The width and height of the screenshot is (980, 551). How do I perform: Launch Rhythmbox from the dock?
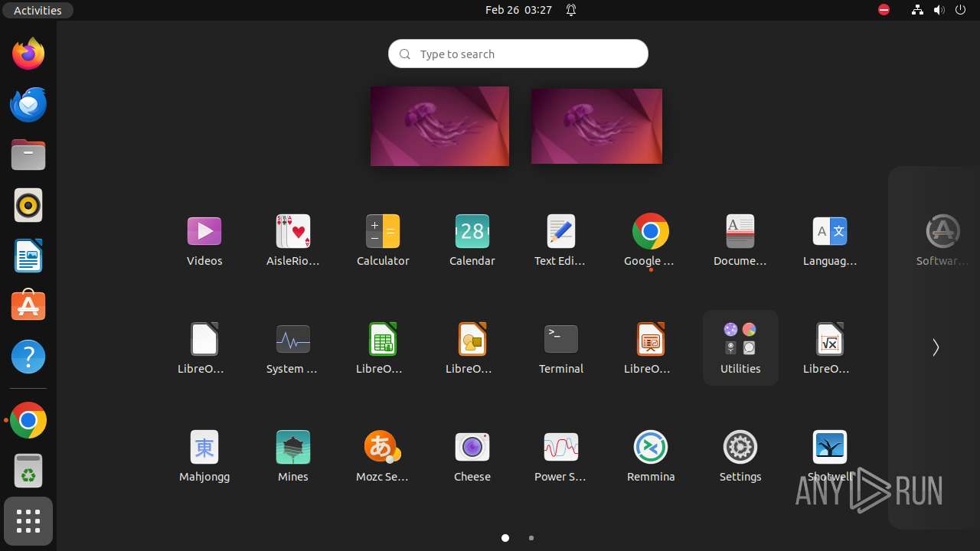(28, 205)
